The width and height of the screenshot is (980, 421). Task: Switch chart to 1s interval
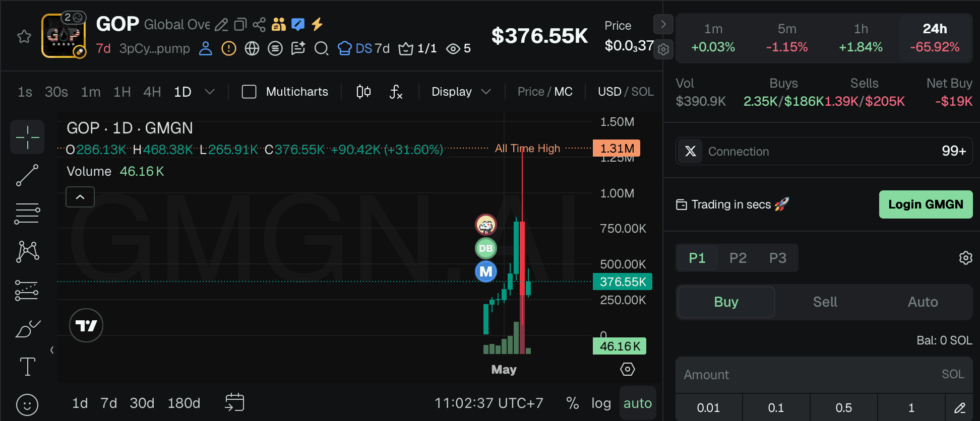(x=25, y=92)
